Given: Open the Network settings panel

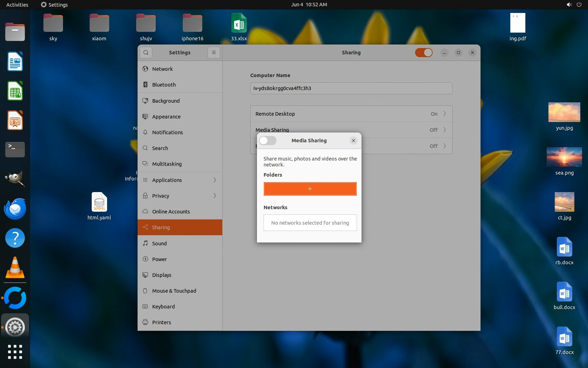Looking at the screenshot, I should tap(162, 69).
